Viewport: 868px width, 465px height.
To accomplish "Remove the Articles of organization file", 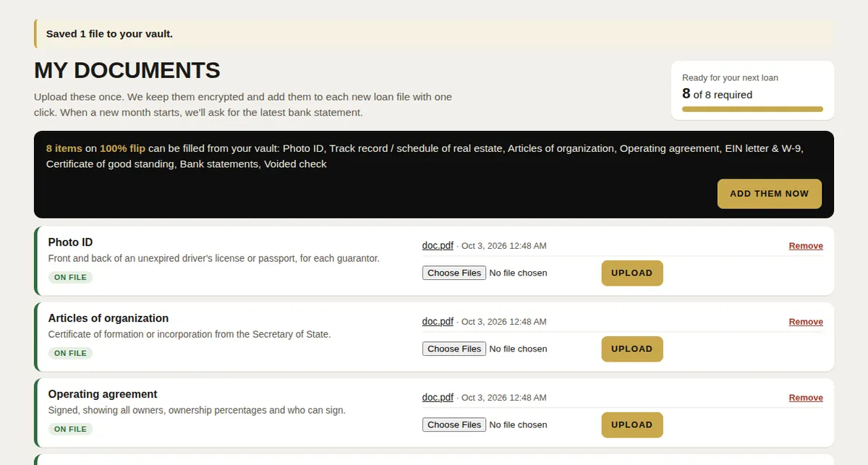I will point(806,322).
